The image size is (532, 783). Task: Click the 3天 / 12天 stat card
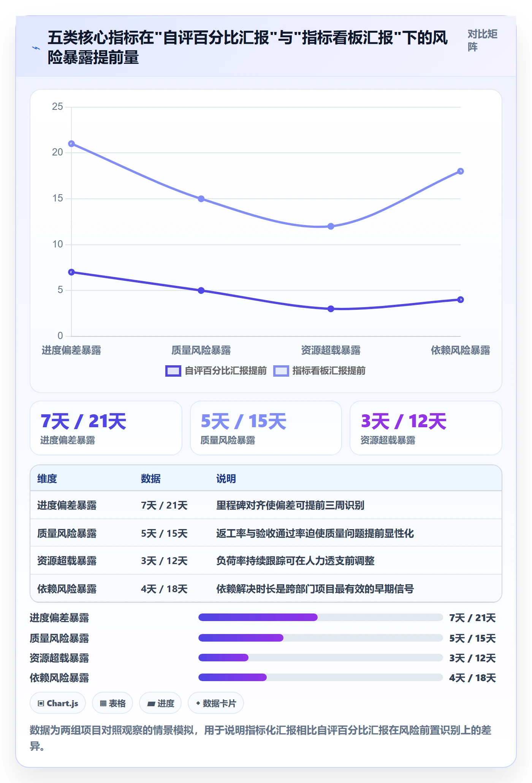click(x=426, y=428)
